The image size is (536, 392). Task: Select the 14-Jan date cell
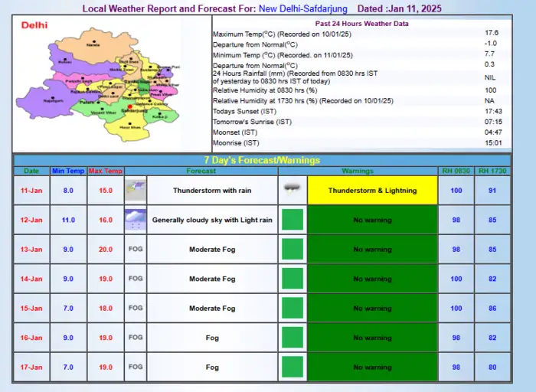(31, 279)
